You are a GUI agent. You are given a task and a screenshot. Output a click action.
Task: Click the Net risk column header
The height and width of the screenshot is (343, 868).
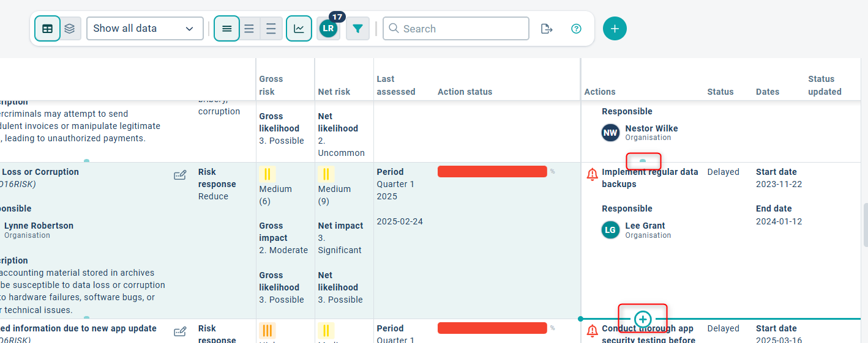point(334,92)
